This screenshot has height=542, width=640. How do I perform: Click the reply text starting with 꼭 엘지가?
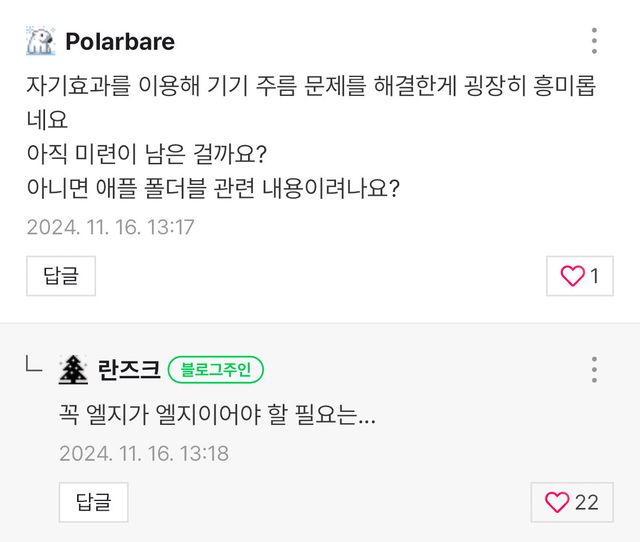pos(218,415)
